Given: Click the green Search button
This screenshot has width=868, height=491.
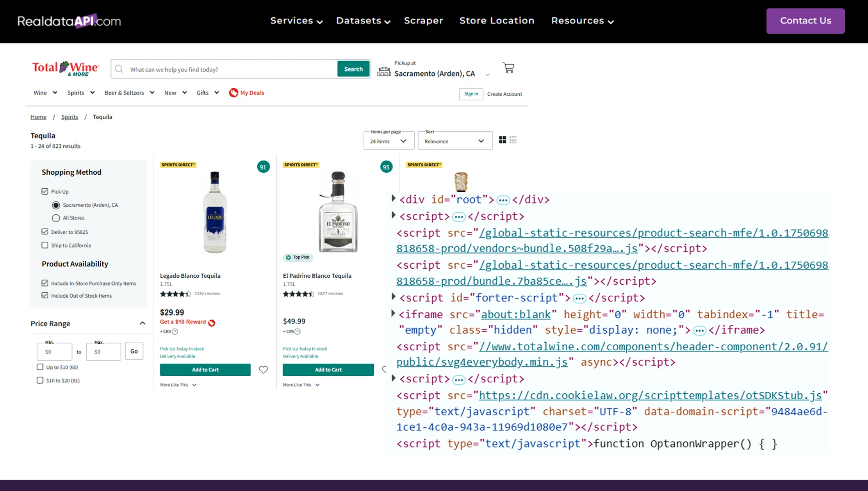Looking at the screenshot, I should point(353,69).
